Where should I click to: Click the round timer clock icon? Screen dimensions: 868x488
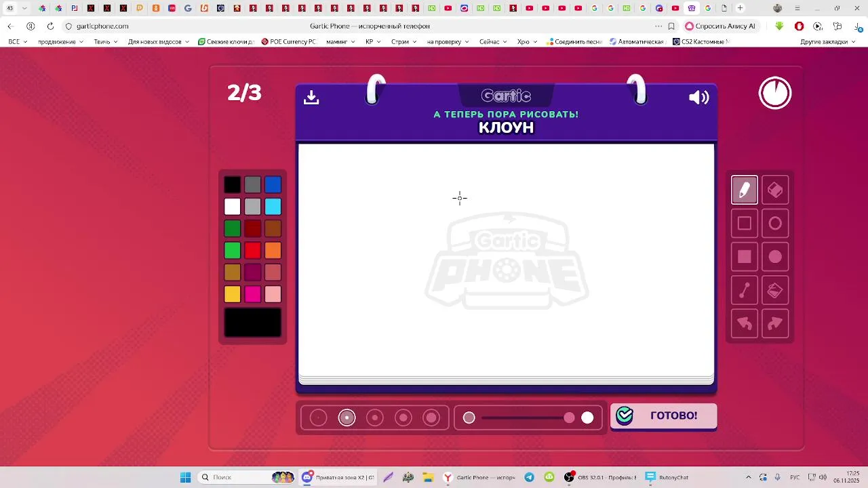click(x=775, y=93)
